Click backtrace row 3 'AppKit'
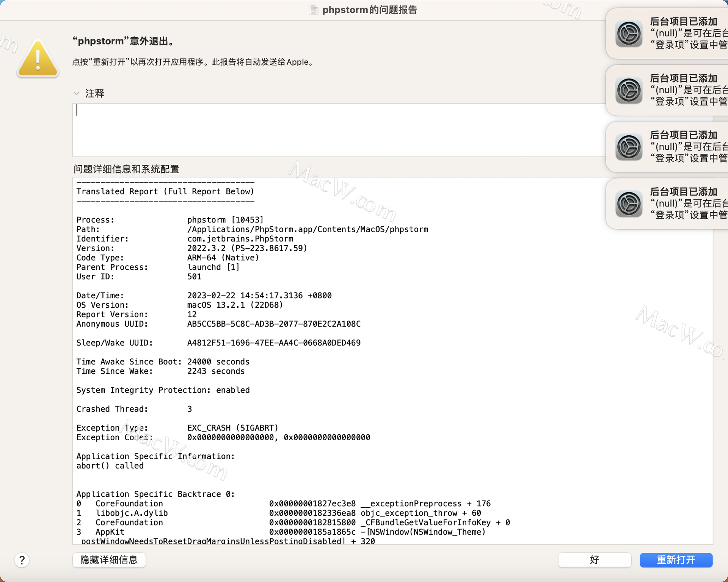 click(x=281, y=533)
